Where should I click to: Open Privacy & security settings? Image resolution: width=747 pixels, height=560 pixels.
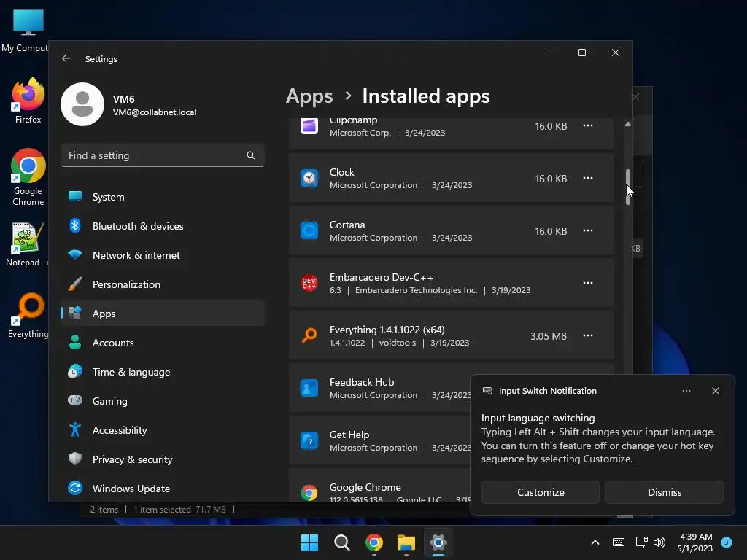(x=163, y=459)
